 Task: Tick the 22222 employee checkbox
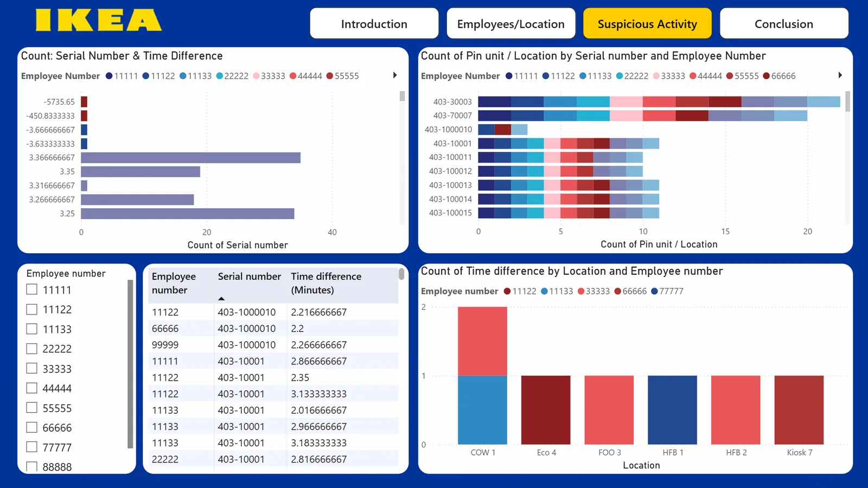tap(32, 349)
